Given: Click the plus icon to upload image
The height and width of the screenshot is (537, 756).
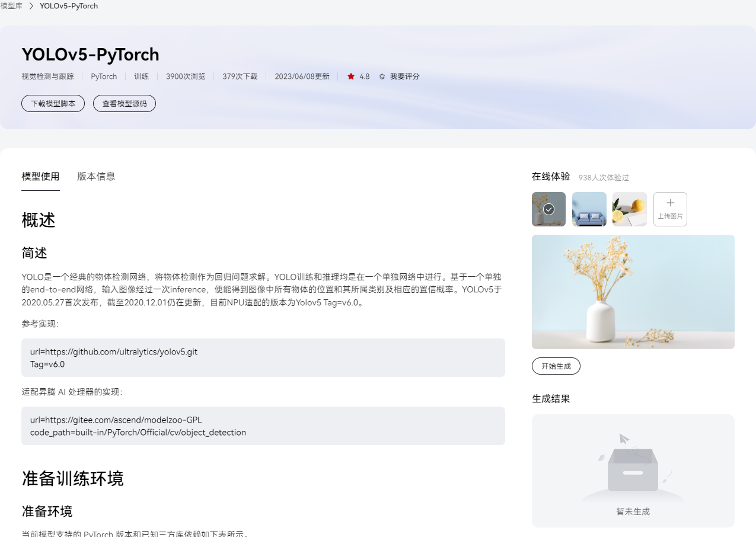Looking at the screenshot, I should click(671, 203).
